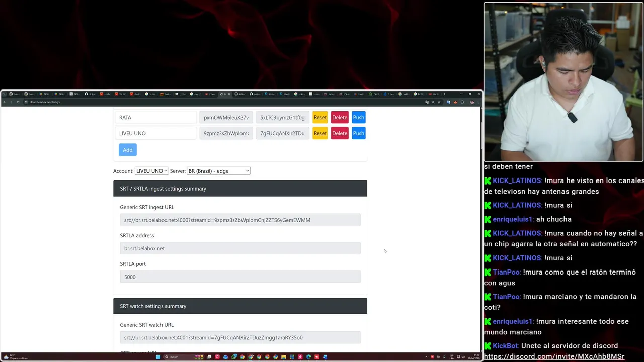Reset keys for the RATA relay
The height and width of the screenshot is (362, 644).
tap(320, 117)
